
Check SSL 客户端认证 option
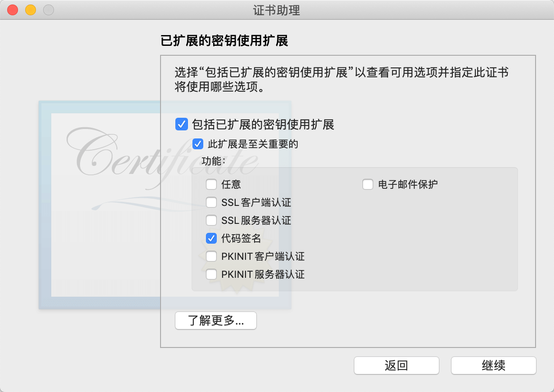point(211,202)
